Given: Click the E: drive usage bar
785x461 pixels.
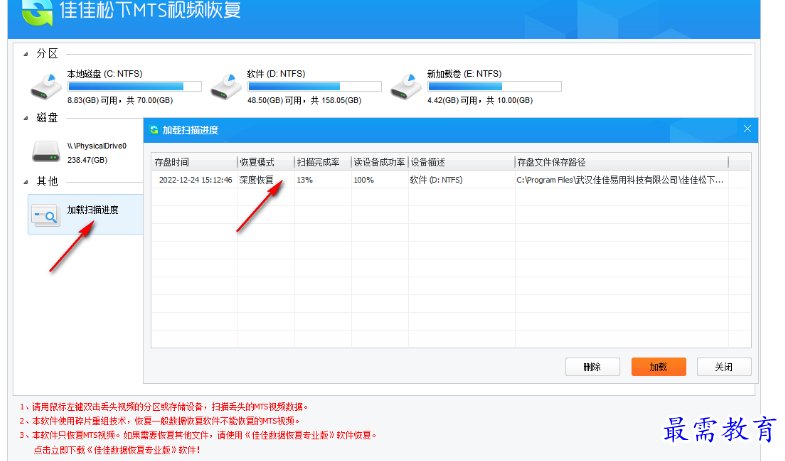Looking at the screenshot, I should pos(495,87).
